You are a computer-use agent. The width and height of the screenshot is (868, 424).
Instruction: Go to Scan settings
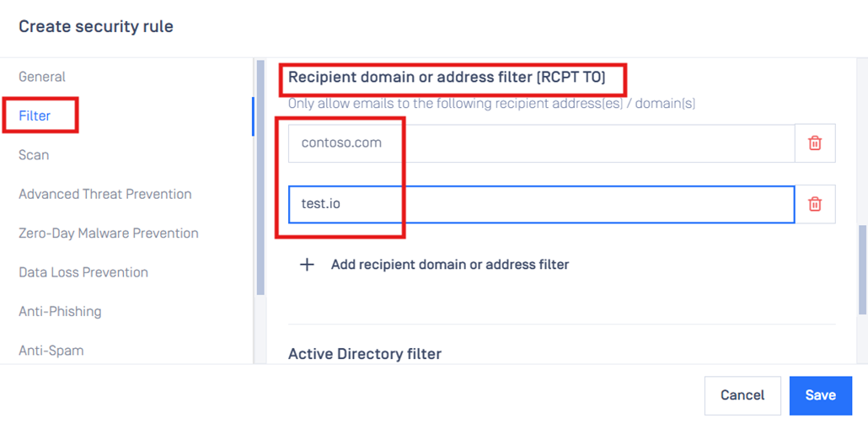click(x=34, y=155)
